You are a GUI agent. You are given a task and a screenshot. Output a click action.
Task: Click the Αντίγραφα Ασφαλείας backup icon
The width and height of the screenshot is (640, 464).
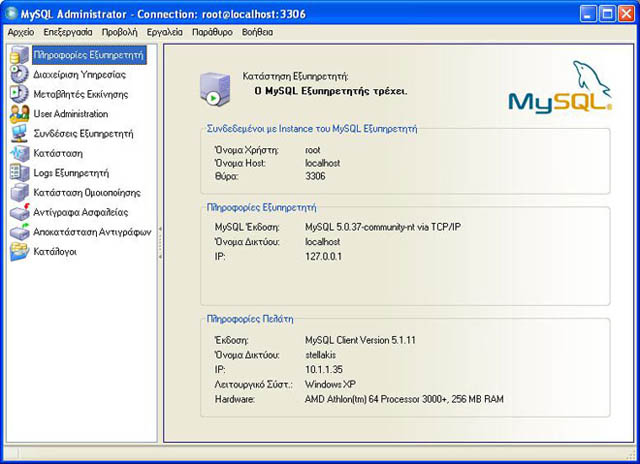20,212
